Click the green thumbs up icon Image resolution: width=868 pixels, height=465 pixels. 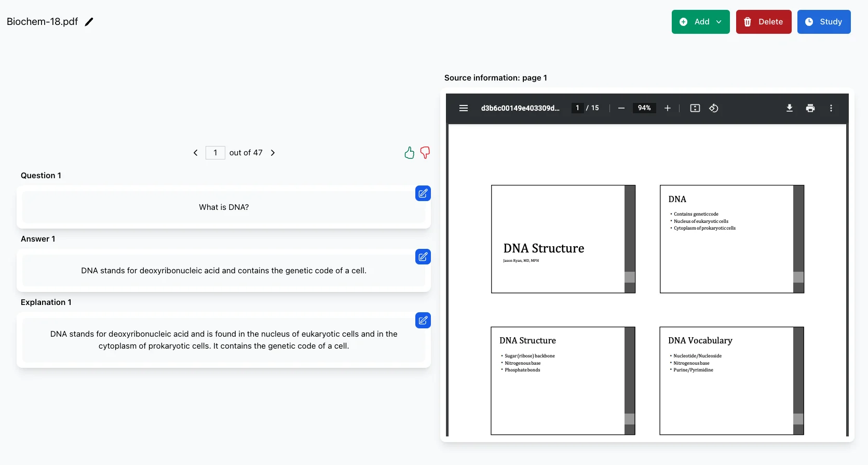click(409, 153)
